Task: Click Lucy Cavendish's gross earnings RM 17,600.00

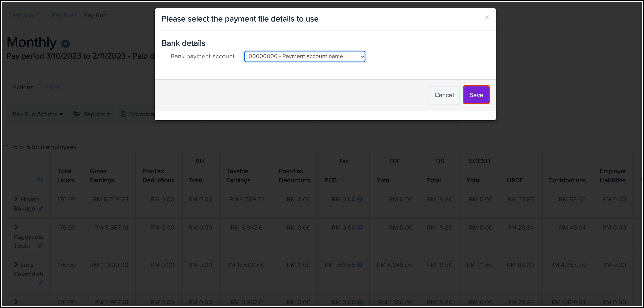Action: click(x=109, y=265)
